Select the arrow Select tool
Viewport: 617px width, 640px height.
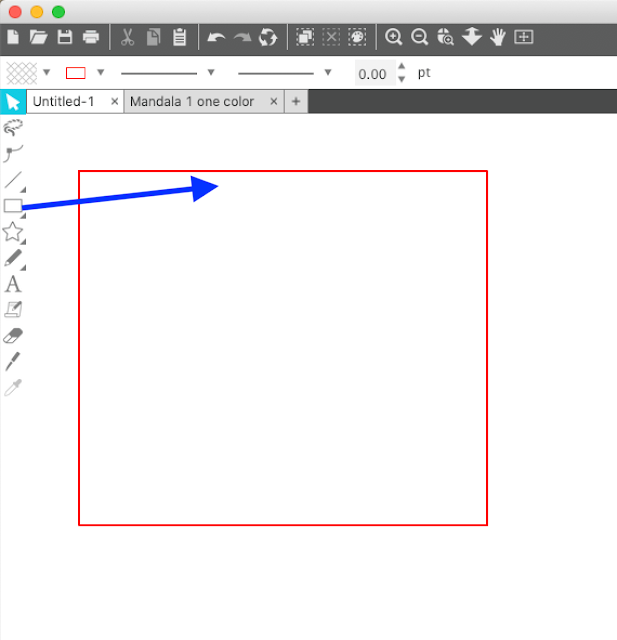(13, 102)
